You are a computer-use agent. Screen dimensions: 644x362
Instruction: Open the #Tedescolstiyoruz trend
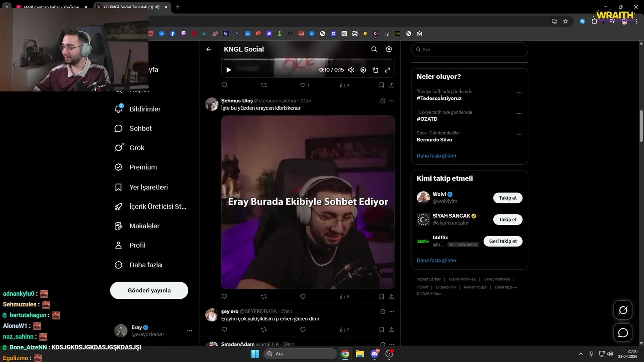pos(439,98)
